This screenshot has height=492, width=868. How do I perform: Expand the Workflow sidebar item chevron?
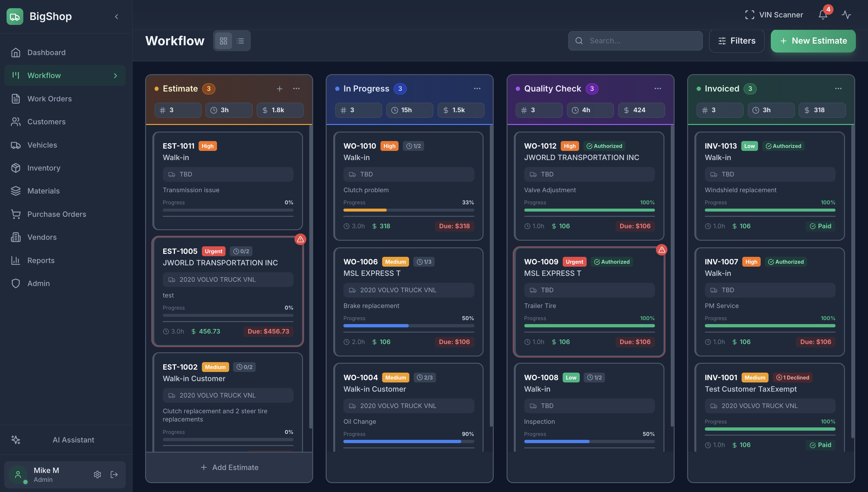click(115, 75)
